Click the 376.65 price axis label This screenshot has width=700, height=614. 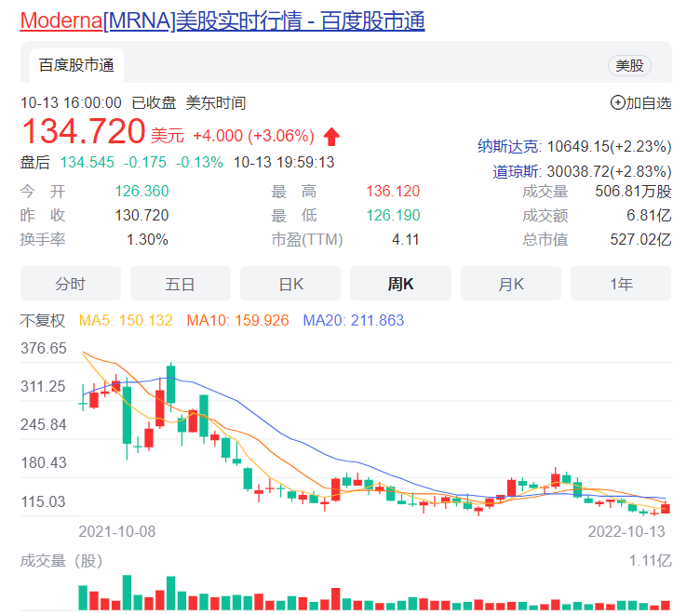tap(44, 348)
